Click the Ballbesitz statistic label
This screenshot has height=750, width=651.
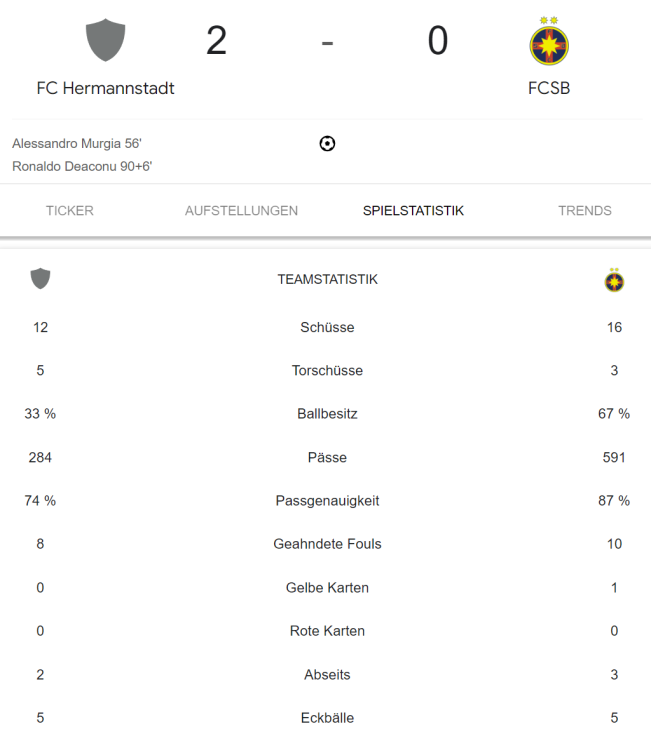pos(327,414)
